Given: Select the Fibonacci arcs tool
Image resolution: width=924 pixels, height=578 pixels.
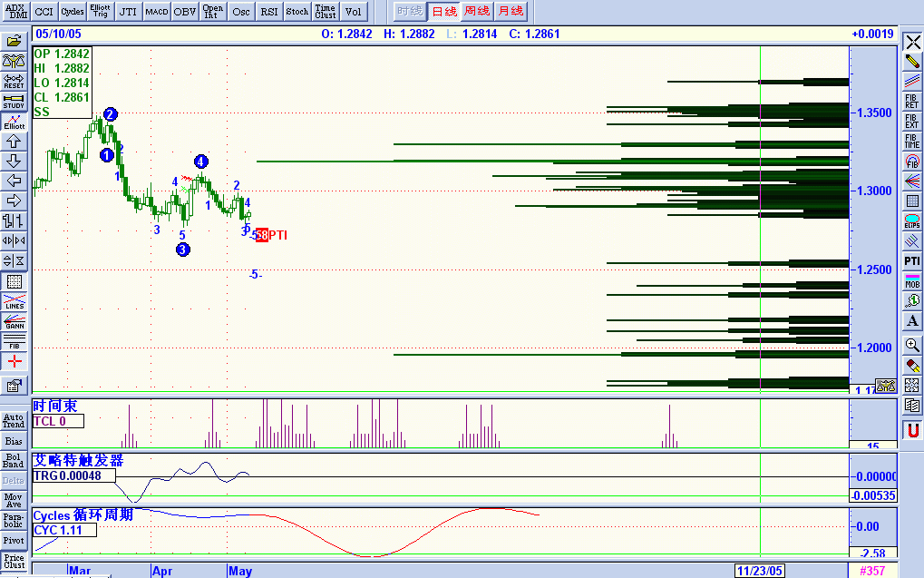Looking at the screenshot, I should [912, 162].
